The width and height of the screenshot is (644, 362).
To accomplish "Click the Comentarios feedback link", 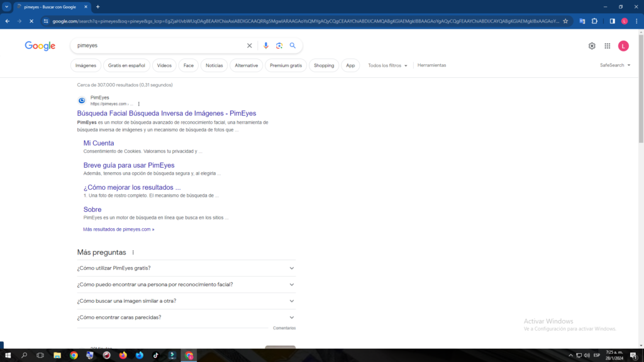I will coord(284,328).
